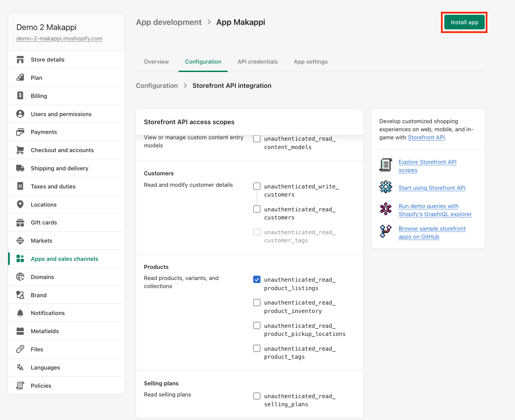515x420 pixels.
Task: Click the Languages translate icon
Action: click(x=20, y=367)
